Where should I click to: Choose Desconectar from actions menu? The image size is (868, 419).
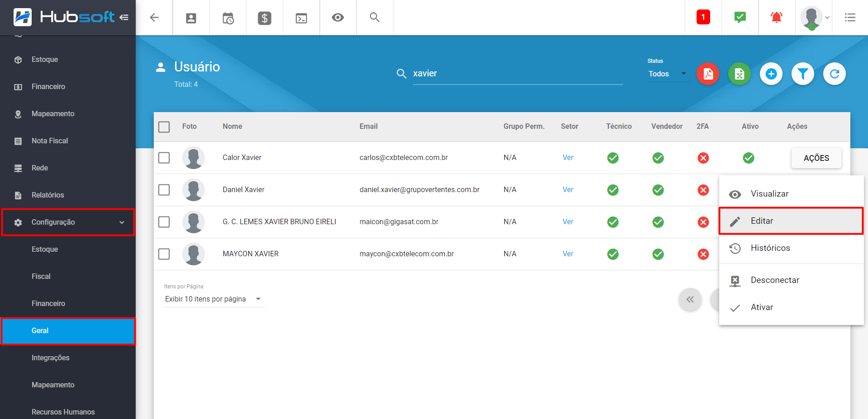pos(791,280)
